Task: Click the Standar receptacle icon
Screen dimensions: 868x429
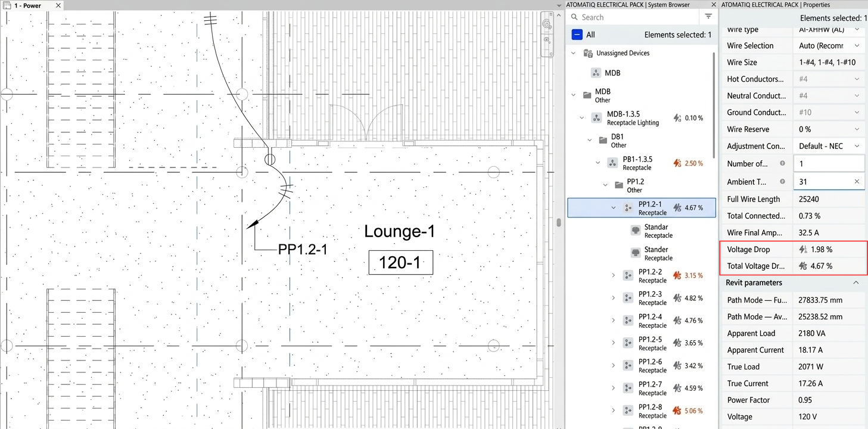Action: coord(635,231)
